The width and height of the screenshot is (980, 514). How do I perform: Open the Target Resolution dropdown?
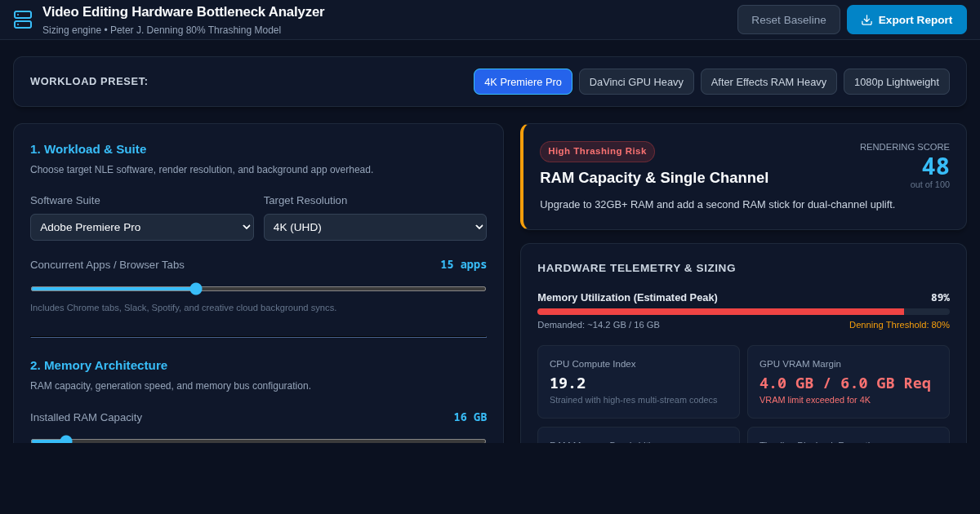pyautogui.click(x=375, y=227)
